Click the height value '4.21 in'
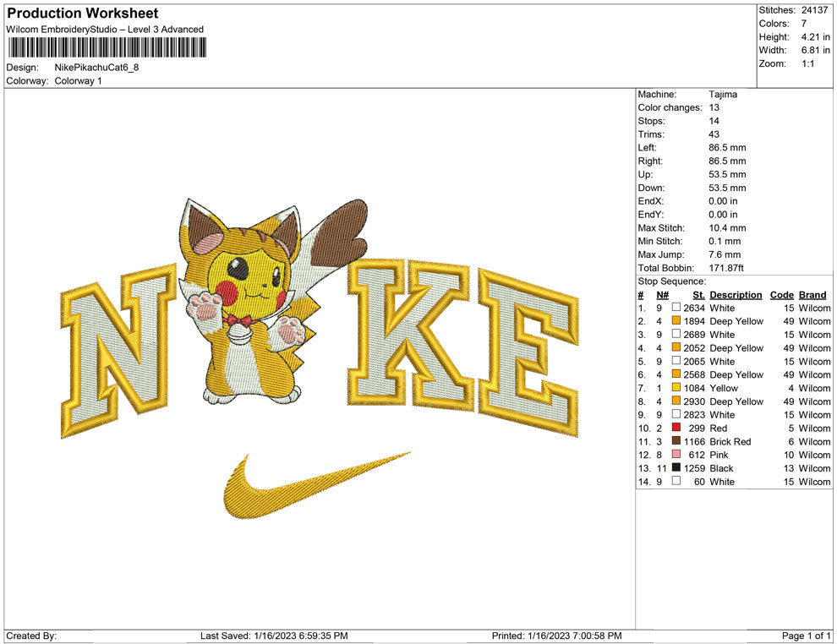Image resolution: width=837 pixels, height=644 pixels. (x=815, y=37)
